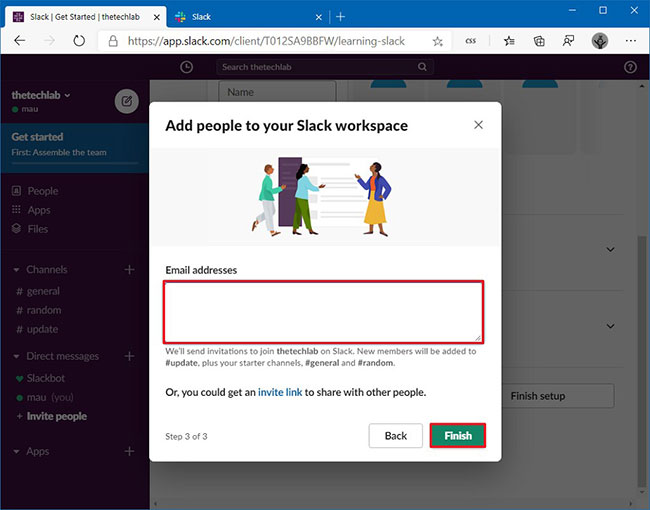Click the padlock site info icon
Screen dimensions: 650x510
pyautogui.click(x=113, y=41)
